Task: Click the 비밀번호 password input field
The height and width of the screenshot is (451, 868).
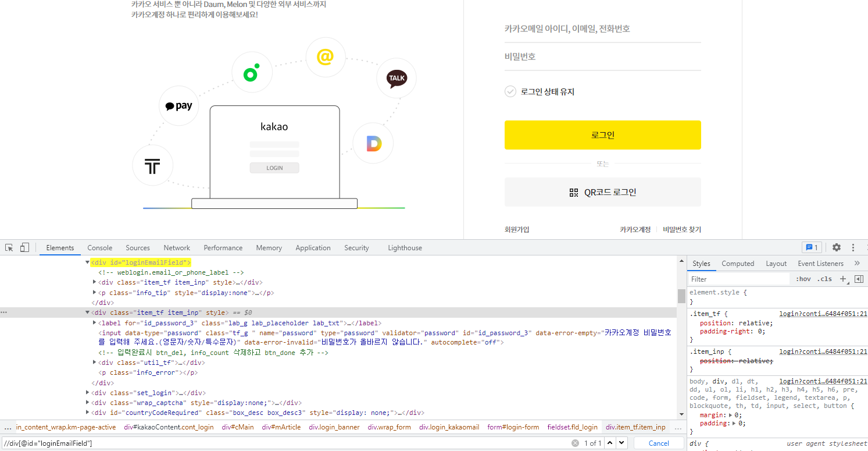Action: (603, 56)
